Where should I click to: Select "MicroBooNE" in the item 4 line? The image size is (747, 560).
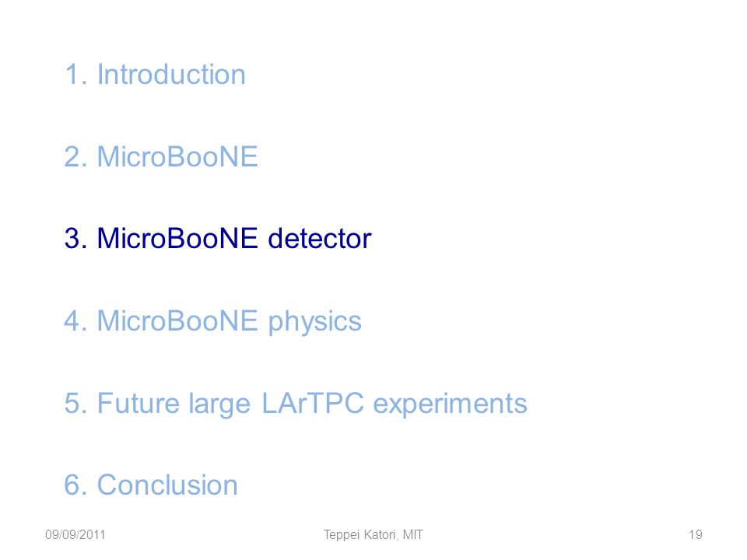click(177, 320)
